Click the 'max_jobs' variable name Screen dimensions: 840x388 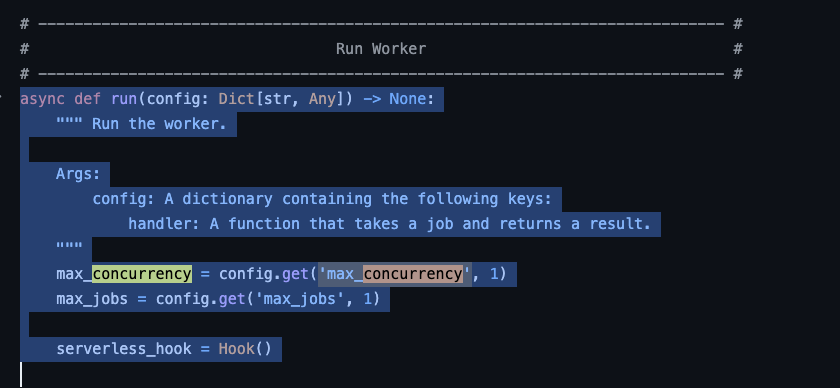[92, 299]
